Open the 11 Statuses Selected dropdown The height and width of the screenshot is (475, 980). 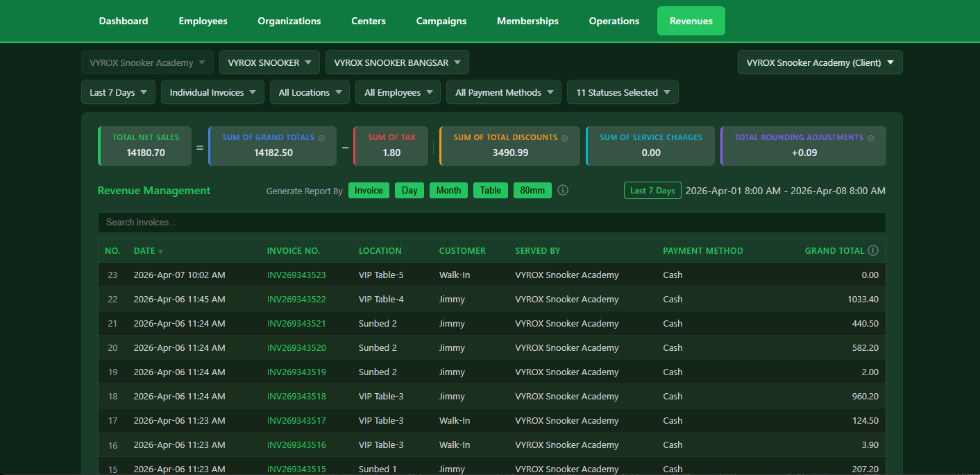pos(622,92)
